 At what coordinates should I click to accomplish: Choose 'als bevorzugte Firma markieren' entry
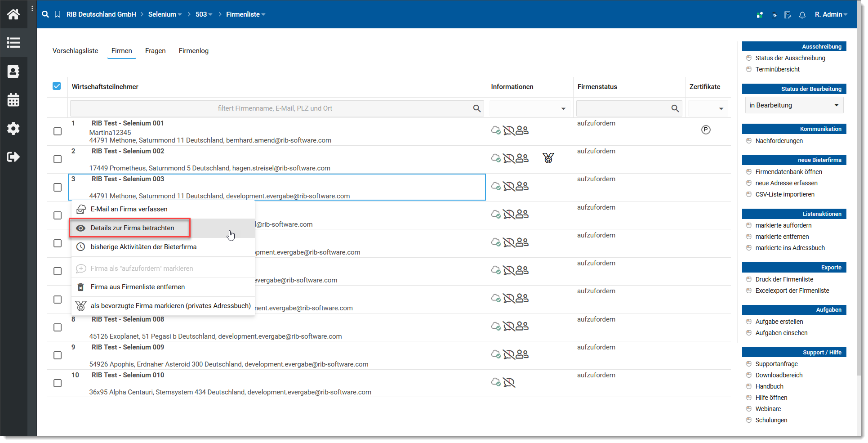[x=163, y=306]
